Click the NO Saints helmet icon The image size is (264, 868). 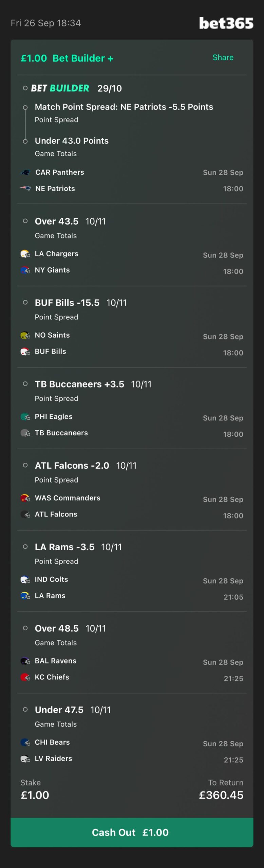click(x=25, y=335)
